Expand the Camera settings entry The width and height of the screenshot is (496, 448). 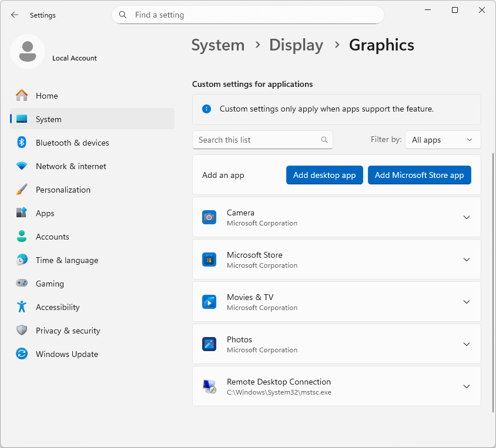click(x=466, y=217)
